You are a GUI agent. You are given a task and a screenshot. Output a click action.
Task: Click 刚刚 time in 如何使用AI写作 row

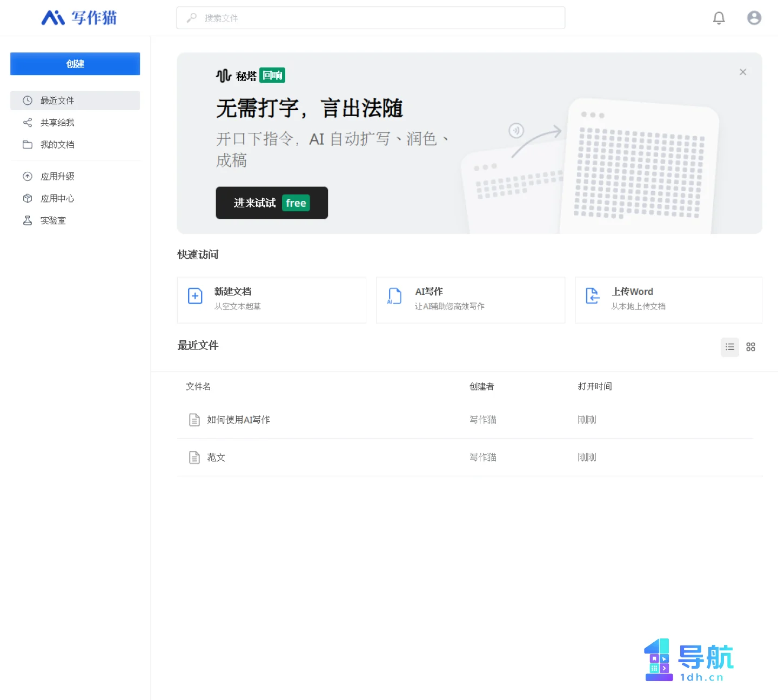[x=587, y=420]
